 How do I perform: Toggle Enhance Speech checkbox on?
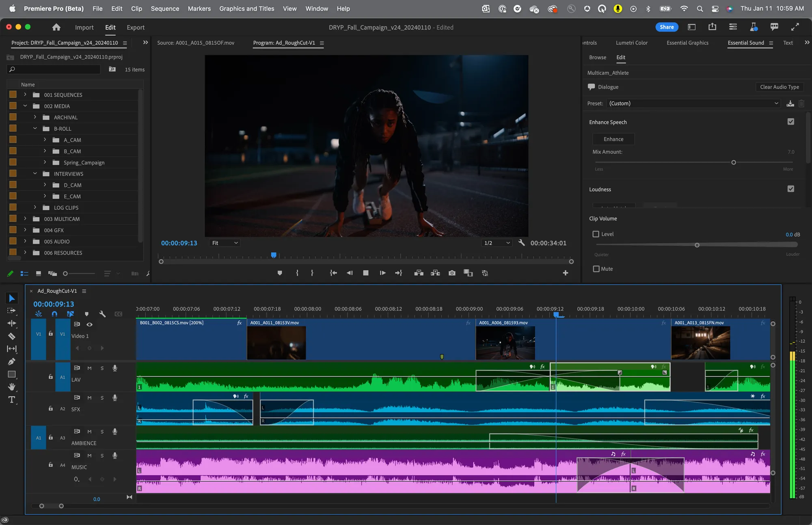(791, 122)
